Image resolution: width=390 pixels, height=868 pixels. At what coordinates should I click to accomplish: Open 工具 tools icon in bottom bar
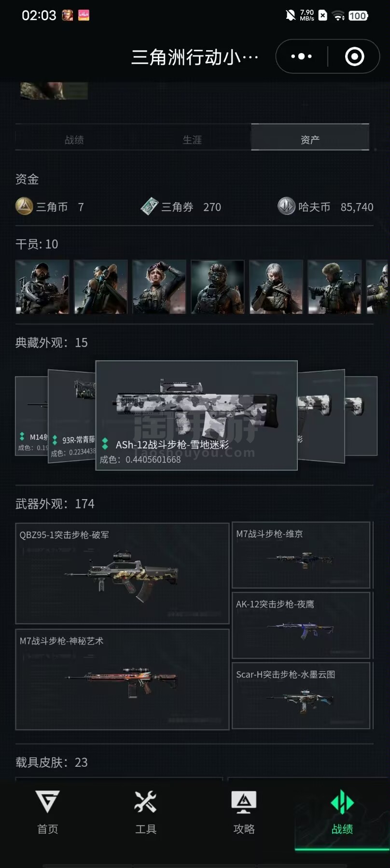(x=145, y=802)
